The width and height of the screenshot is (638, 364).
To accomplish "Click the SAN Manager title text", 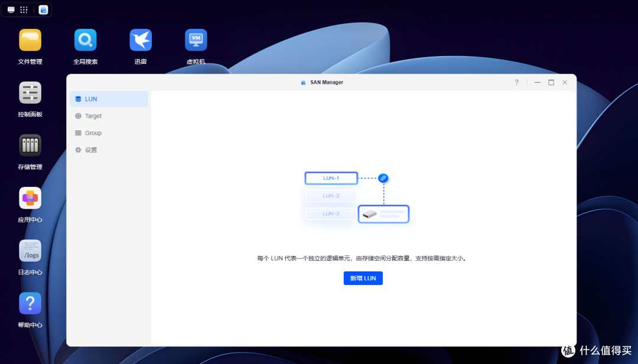I will pos(327,83).
